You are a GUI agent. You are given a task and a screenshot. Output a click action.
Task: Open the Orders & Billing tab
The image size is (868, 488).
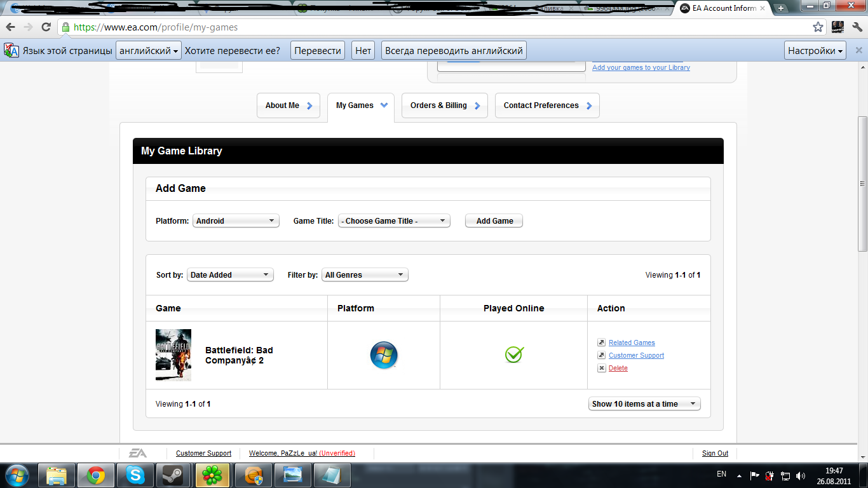click(445, 105)
